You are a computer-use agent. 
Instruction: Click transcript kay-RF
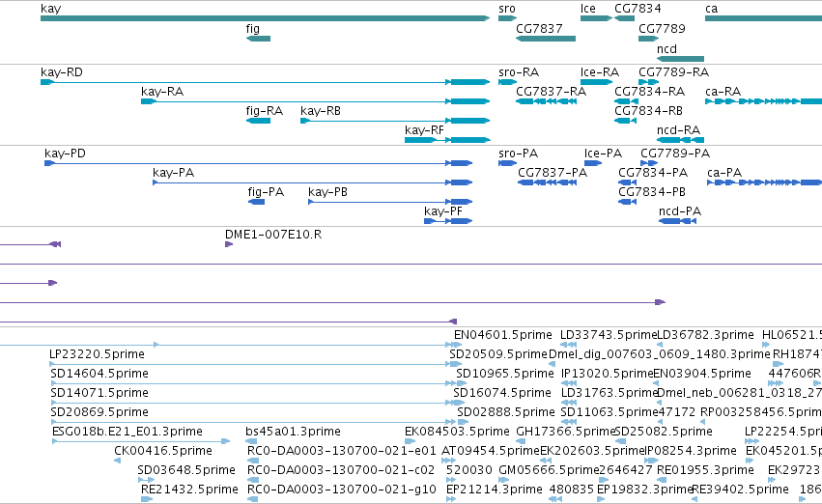click(447, 140)
